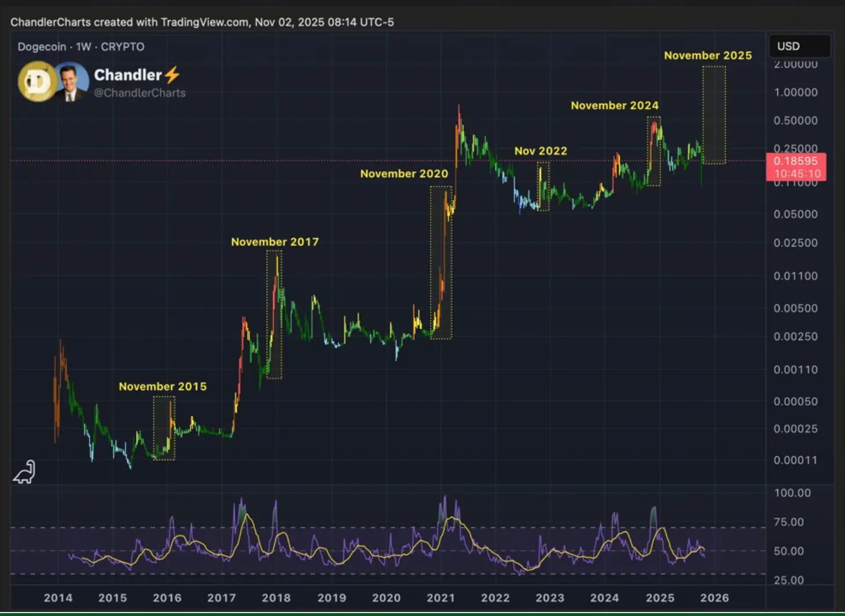
Task: Select the November 2017 annotation label
Action: pos(275,241)
